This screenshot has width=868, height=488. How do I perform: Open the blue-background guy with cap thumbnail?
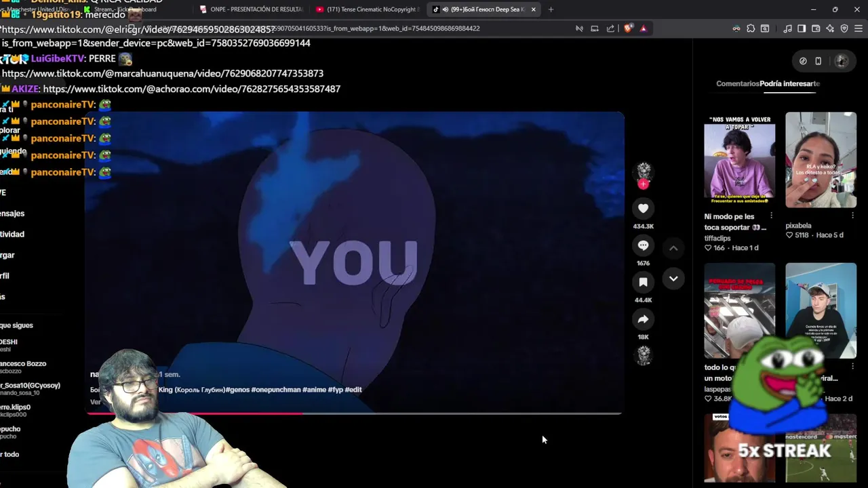click(821, 310)
